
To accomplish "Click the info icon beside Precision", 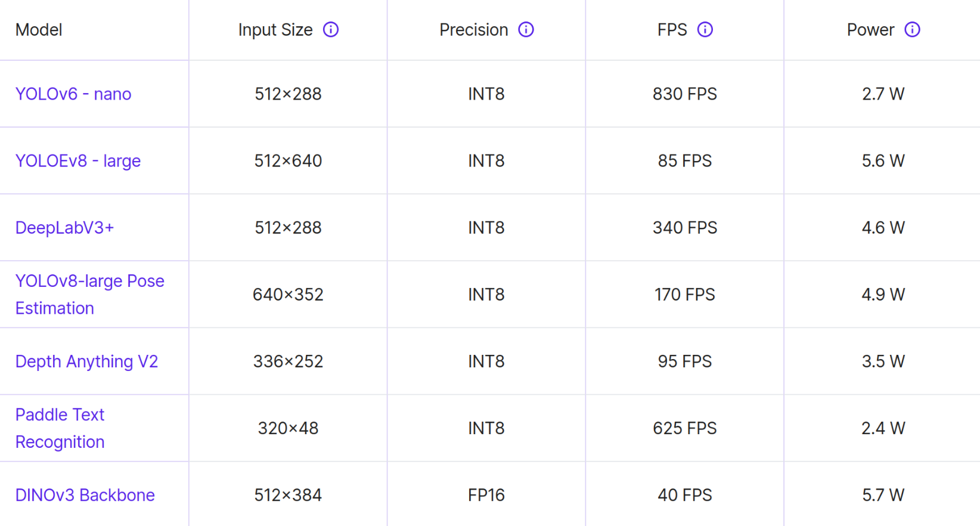I will pos(526,30).
